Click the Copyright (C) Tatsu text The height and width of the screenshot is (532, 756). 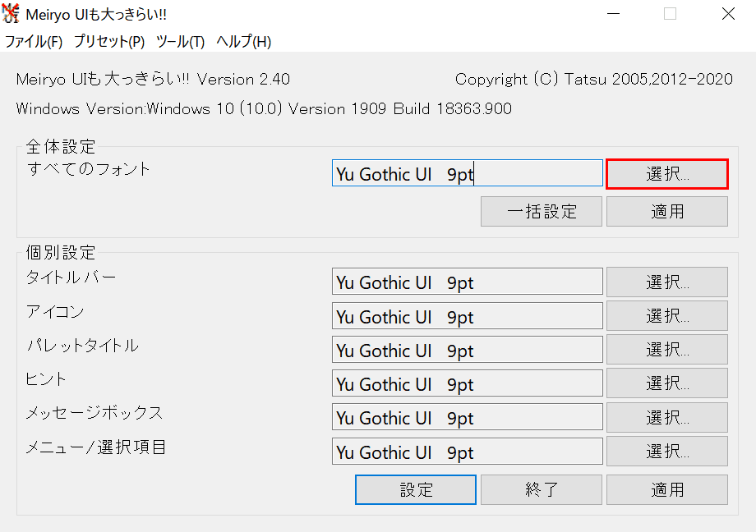[594, 79]
